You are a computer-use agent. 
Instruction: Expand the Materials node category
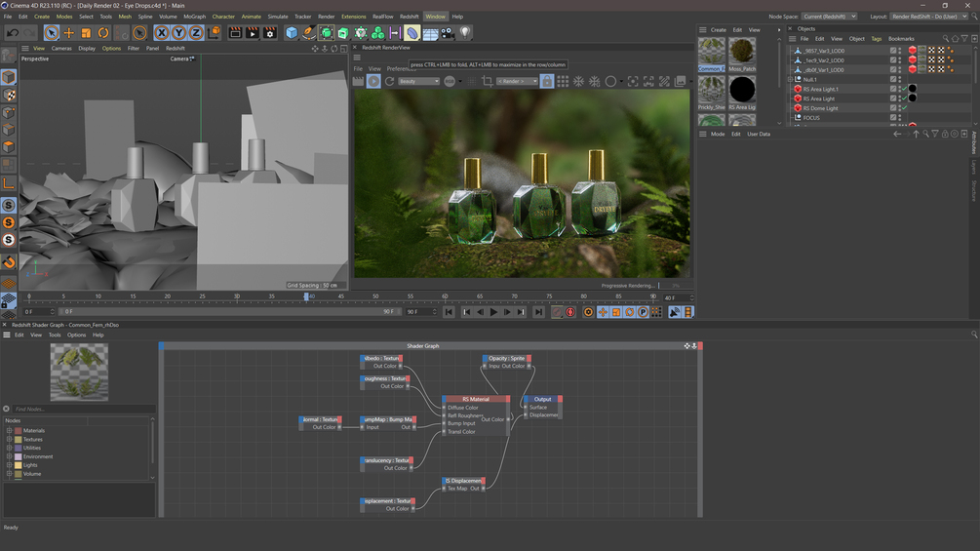(x=10, y=430)
